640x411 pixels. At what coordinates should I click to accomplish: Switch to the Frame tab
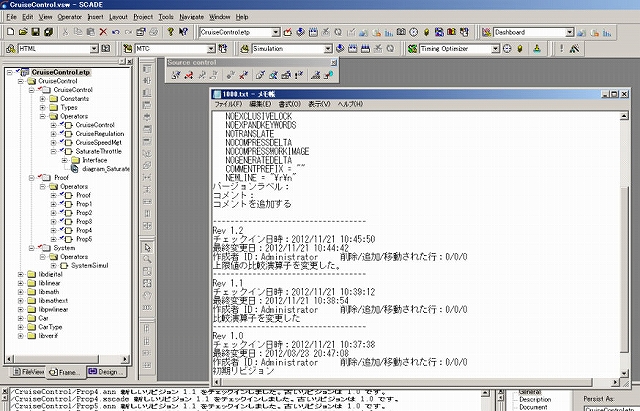point(65,372)
